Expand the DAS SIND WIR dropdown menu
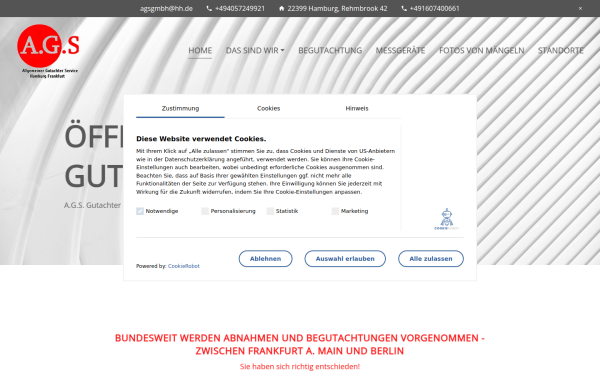This screenshot has height=375, width=600. 255,51
